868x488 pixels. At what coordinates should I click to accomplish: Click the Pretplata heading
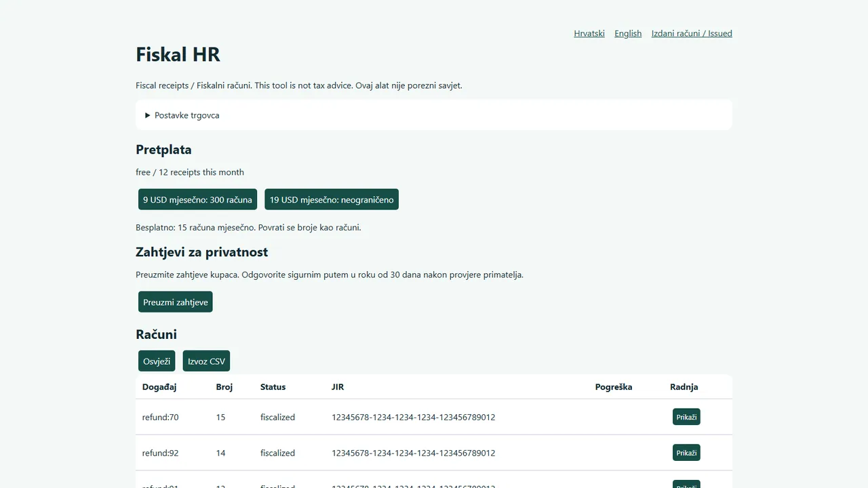(163, 150)
